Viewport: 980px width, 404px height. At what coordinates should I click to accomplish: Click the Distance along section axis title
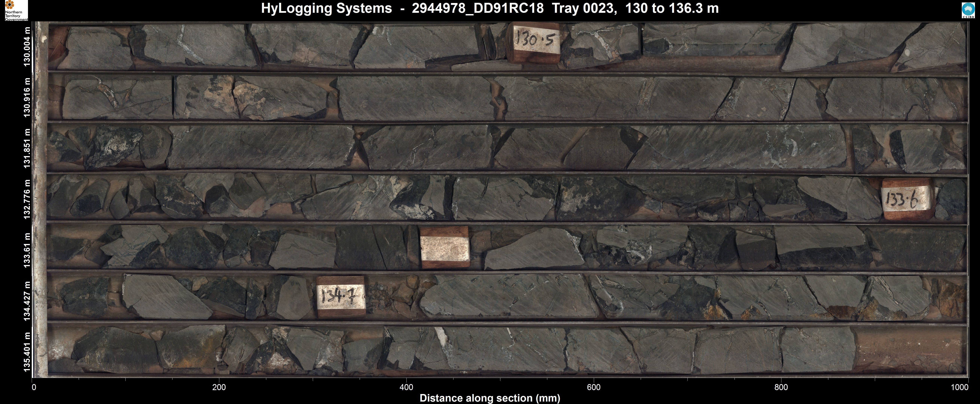(490, 398)
